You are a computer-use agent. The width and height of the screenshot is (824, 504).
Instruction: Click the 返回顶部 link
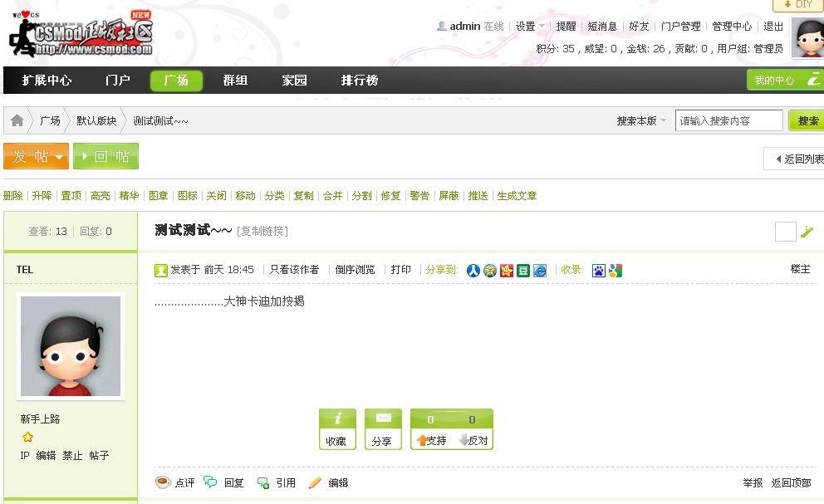click(791, 482)
